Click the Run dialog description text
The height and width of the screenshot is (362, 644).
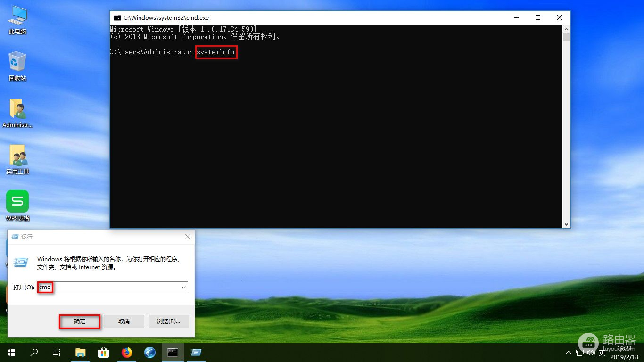[x=109, y=263]
